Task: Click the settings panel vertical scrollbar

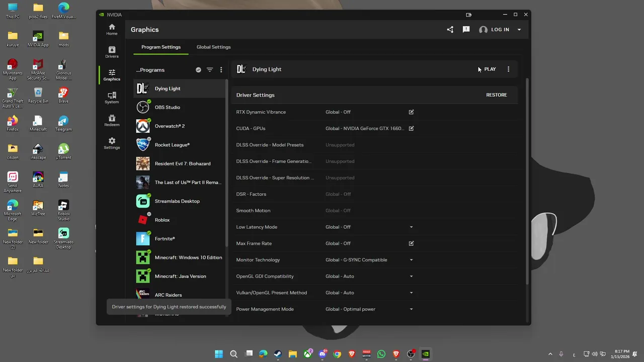Action: (527, 181)
